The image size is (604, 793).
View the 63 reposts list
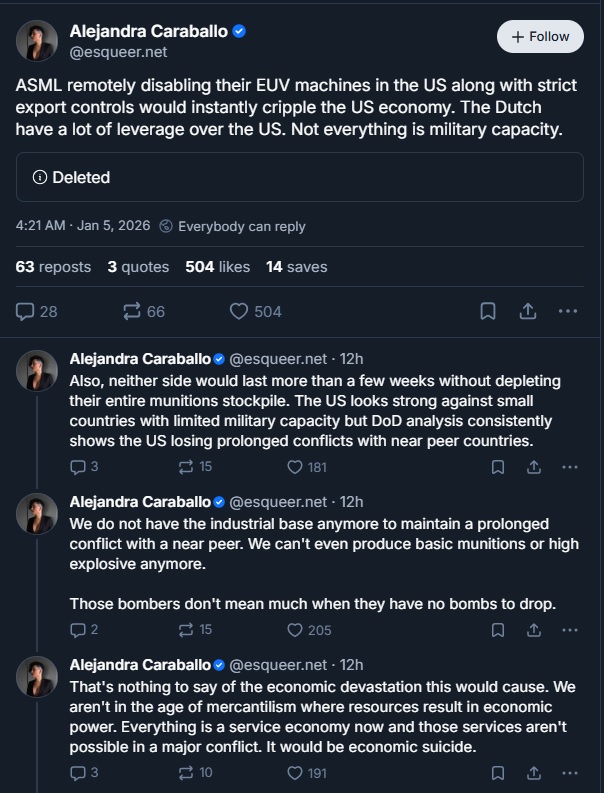[x=53, y=267]
